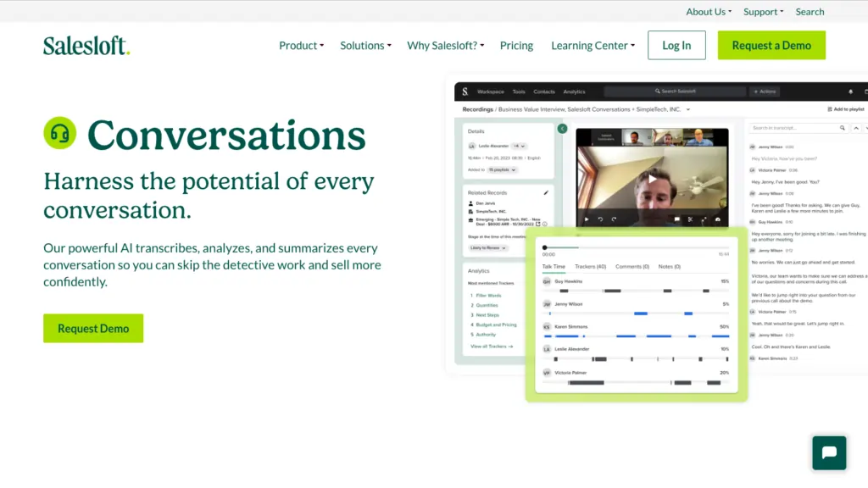
Task: Click Karen Simmons' blue talk-time timeline bar
Action: coord(637,335)
